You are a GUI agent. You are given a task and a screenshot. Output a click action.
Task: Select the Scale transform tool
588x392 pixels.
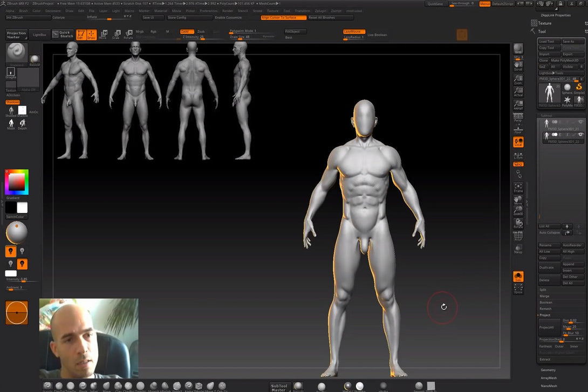click(116, 35)
